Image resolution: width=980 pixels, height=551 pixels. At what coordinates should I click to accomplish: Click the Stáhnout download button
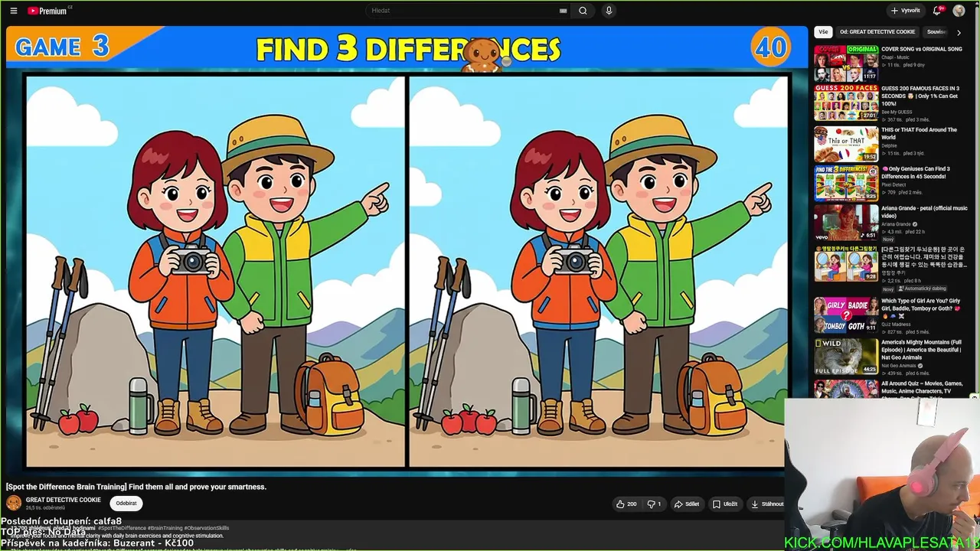(x=766, y=504)
